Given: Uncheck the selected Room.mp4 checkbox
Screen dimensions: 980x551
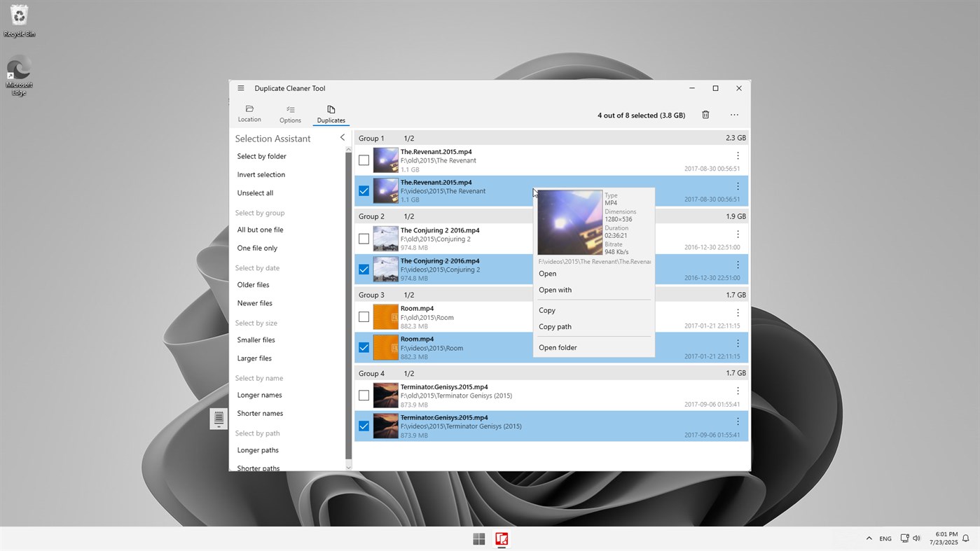Looking at the screenshot, I should coord(364,347).
